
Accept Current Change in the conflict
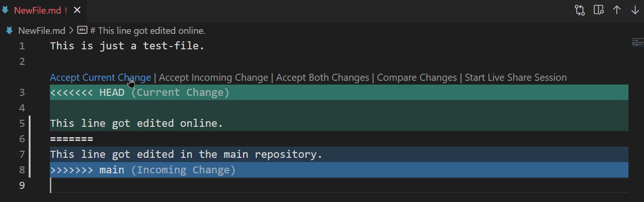pyautogui.click(x=100, y=78)
